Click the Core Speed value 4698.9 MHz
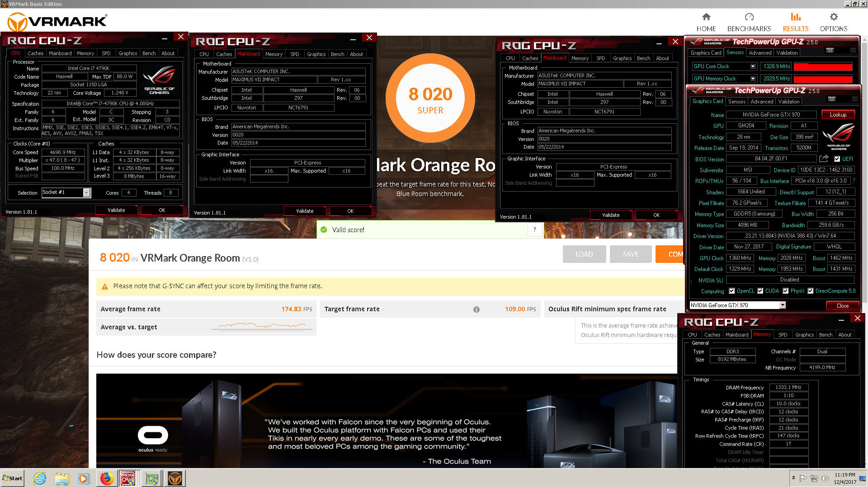The width and height of the screenshot is (868, 487). 63,152
